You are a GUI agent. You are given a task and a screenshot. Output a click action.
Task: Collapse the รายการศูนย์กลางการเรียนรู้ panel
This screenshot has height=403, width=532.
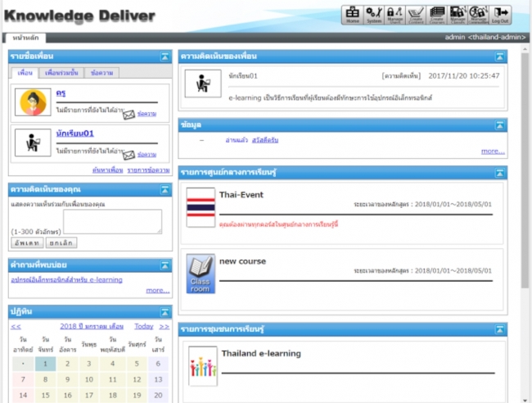click(500, 173)
